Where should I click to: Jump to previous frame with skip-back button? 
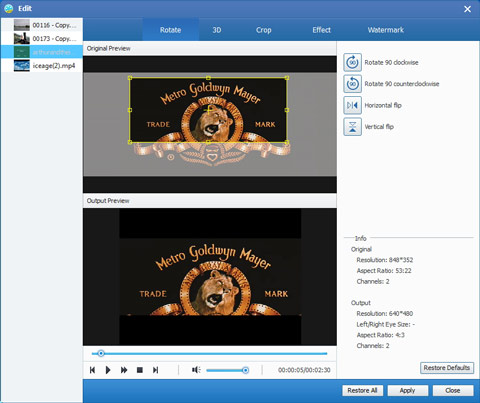tap(92, 370)
